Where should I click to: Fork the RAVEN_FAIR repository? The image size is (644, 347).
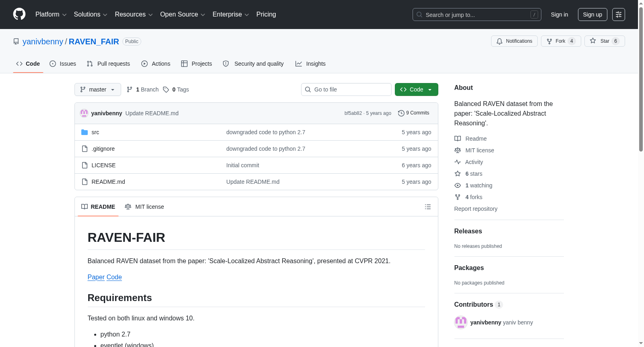pyautogui.click(x=561, y=41)
